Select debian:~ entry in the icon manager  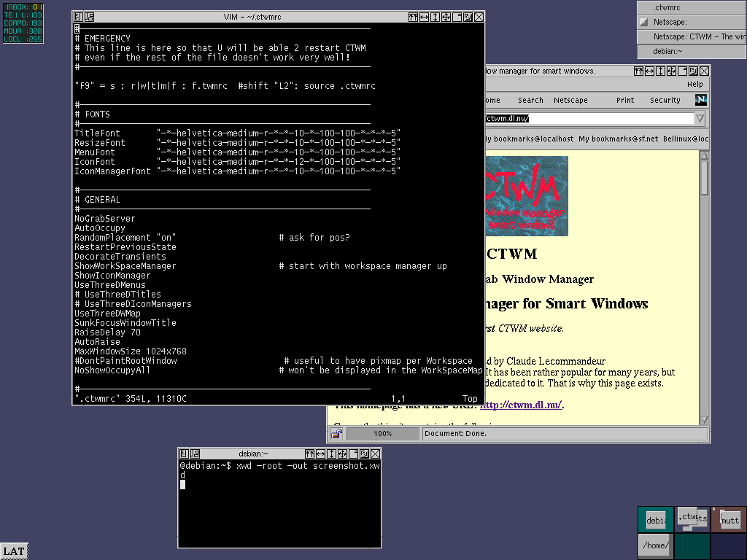(x=692, y=52)
